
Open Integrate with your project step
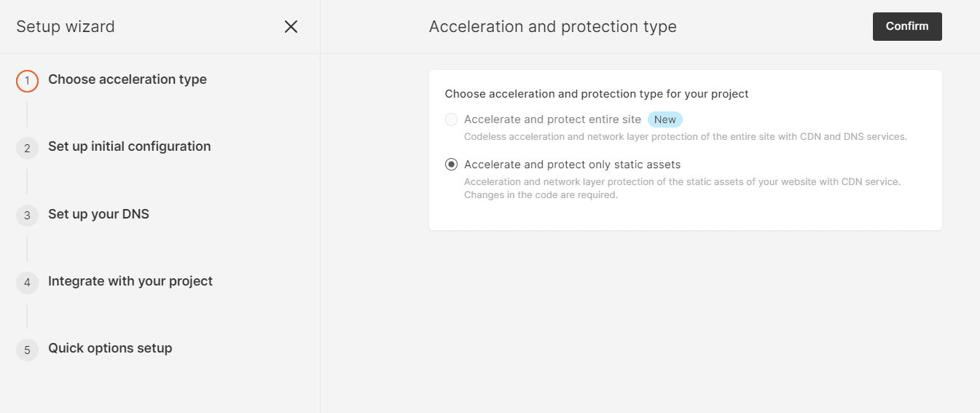pyautogui.click(x=130, y=281)
